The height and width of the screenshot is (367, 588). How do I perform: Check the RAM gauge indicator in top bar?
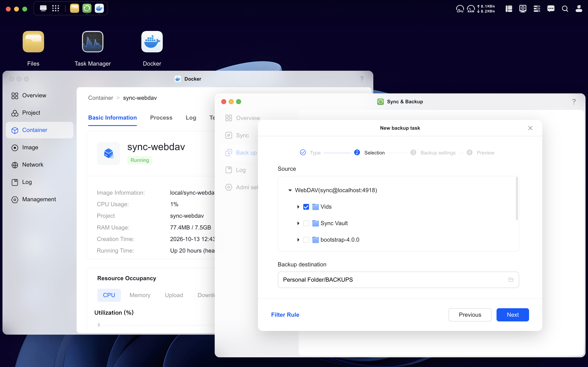471,9
